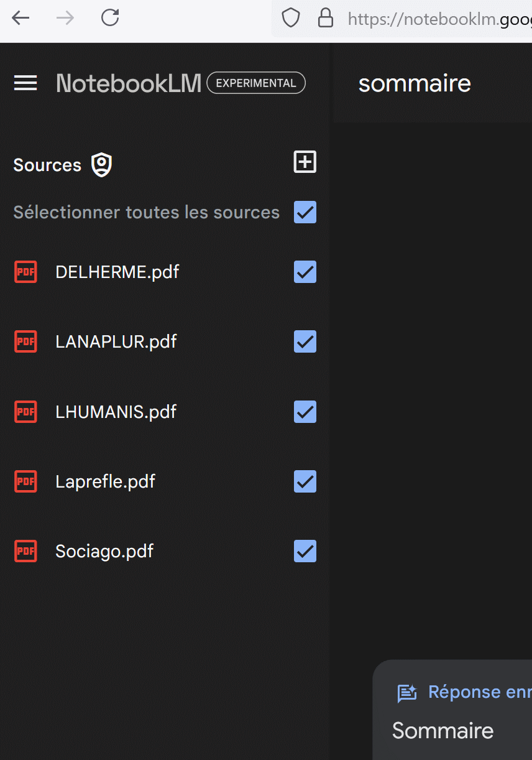Open the hamburger navigation menu

(x=25, y=83)
